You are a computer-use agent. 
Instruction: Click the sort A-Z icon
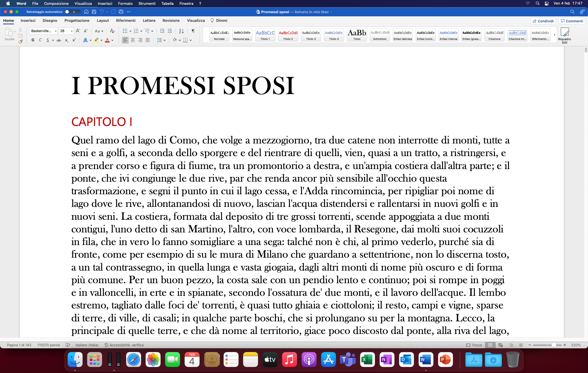pyautogui.click(x=181, y=31)
